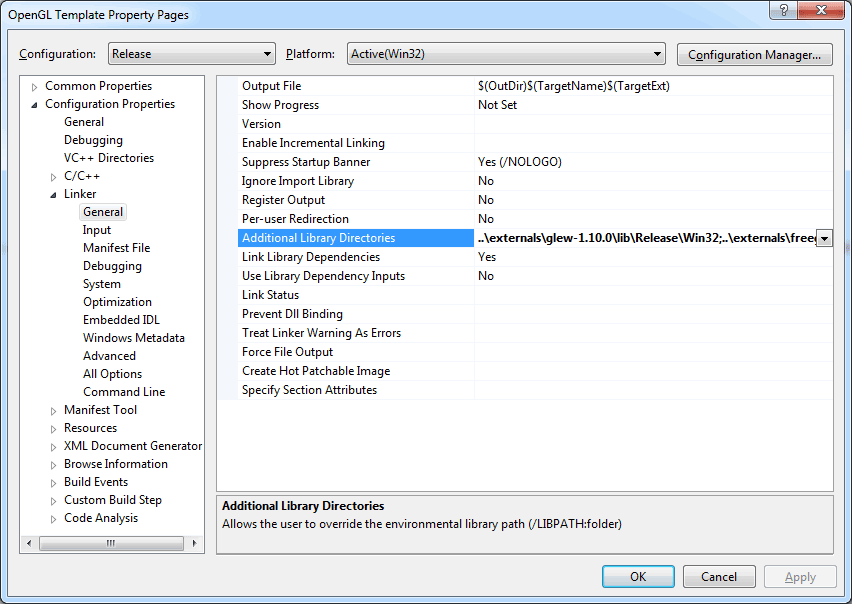Screen dimensions: 852x604
Task: Open the Linker Debugging page
Action: click(112, 266)
